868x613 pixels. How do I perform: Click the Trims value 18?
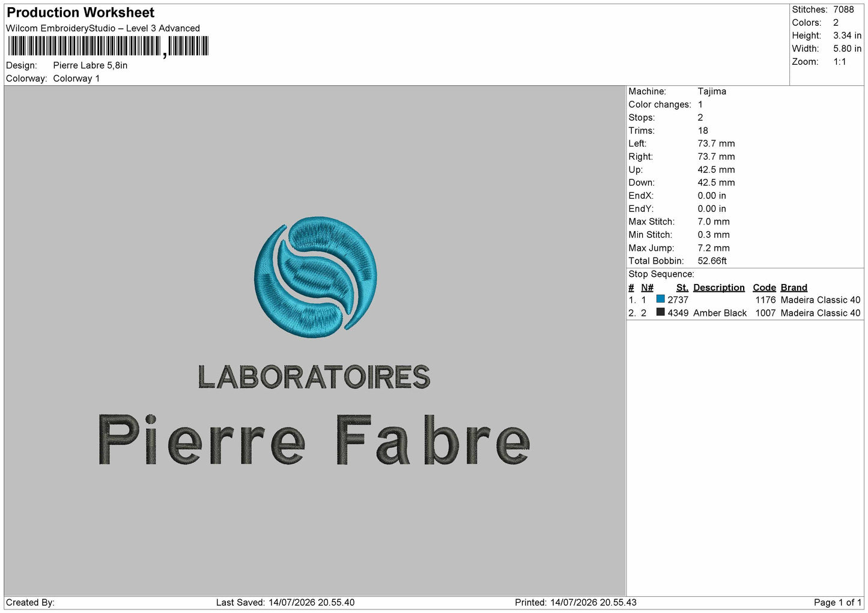click(x=703, y=130)
